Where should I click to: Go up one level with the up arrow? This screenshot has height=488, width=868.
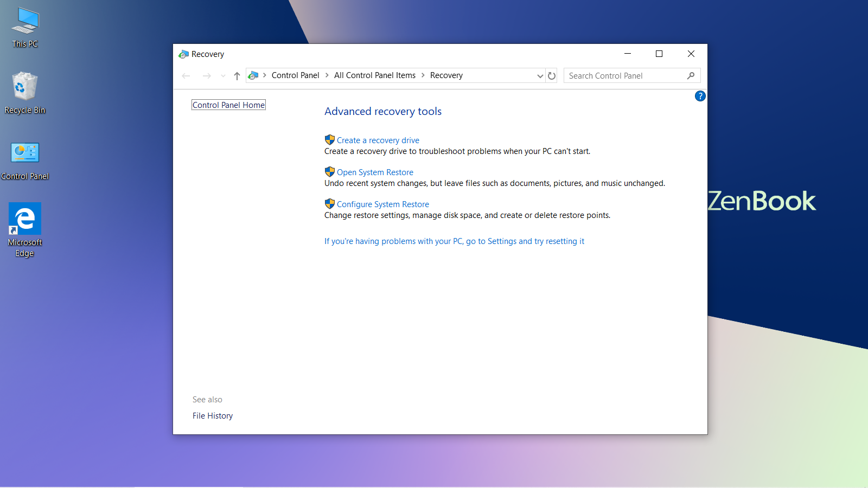[237, 76]
